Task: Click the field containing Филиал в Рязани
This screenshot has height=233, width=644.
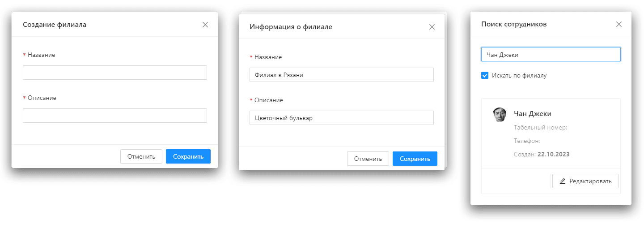Action: [342, 75]
